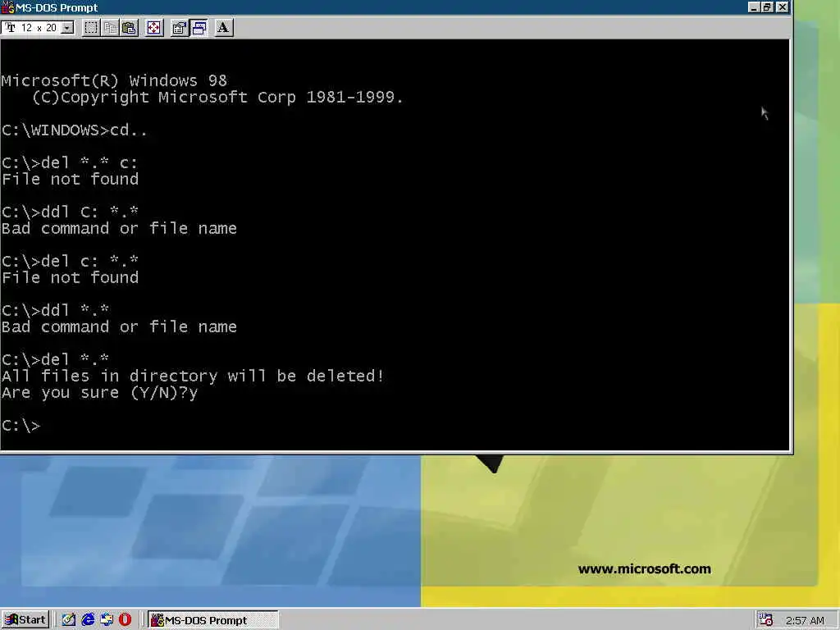Image resolution: width=840 pixels, height=630 pixels.
Task: Close the MS-DOS Prompt window
Action: pyautogui.click(x=782, y=7)
